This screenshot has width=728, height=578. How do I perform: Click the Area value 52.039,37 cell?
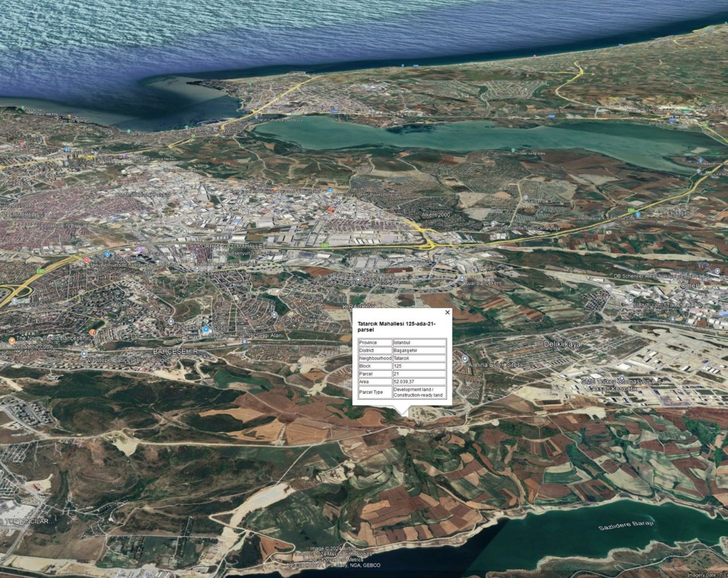click(x=419, y=382)
